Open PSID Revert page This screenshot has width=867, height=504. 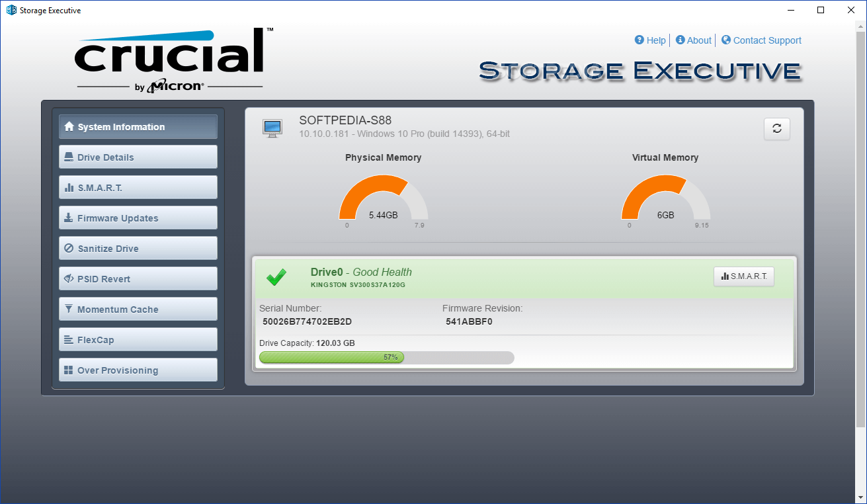(138, 279)
